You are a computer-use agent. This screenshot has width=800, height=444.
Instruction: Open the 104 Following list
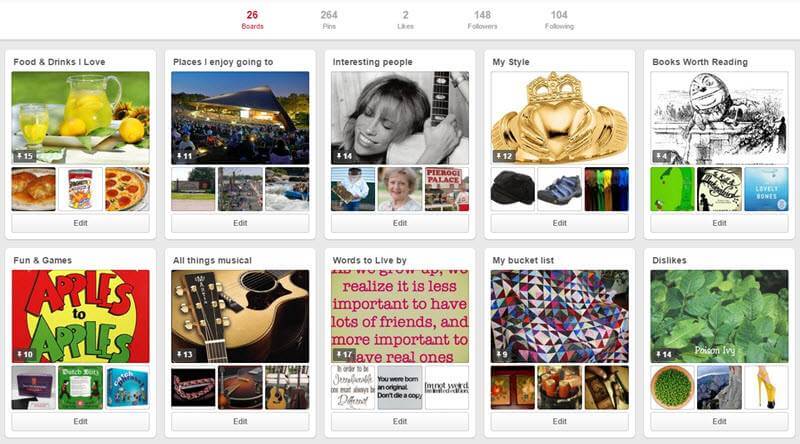point(559,20)
